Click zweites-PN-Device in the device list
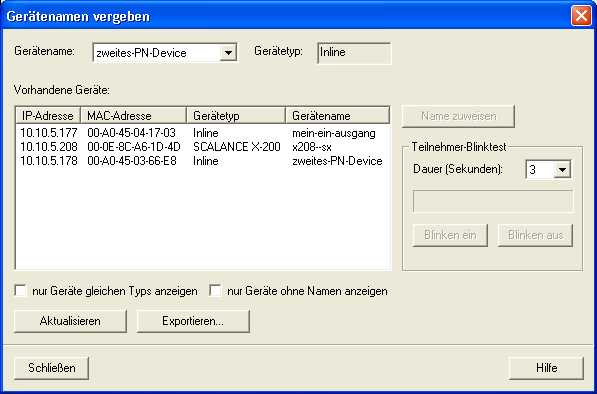Image resolution: width=597 pixels, height=394 pixels. (337, 161)
